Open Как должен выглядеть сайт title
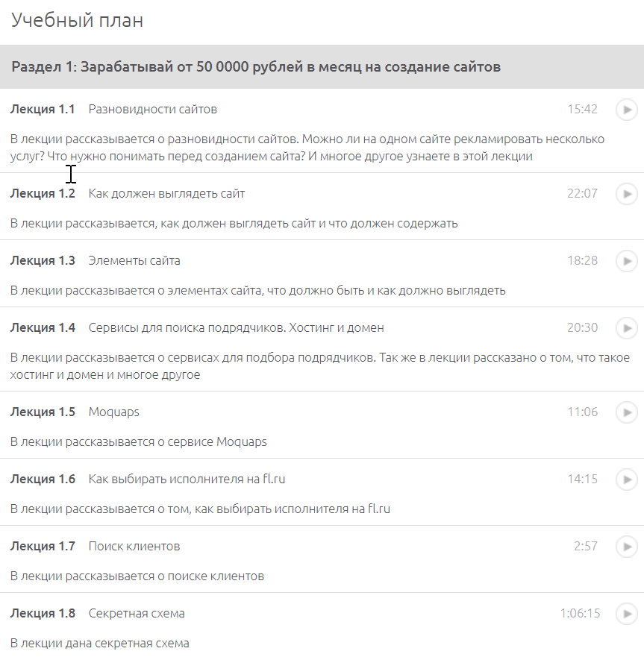 pos(166,194)
